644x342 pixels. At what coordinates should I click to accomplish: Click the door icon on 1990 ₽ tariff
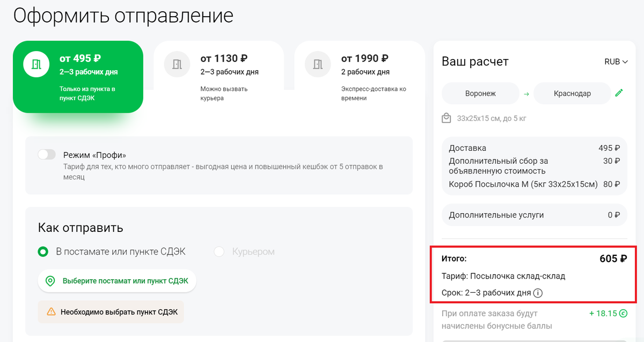[x=318, y=65]
